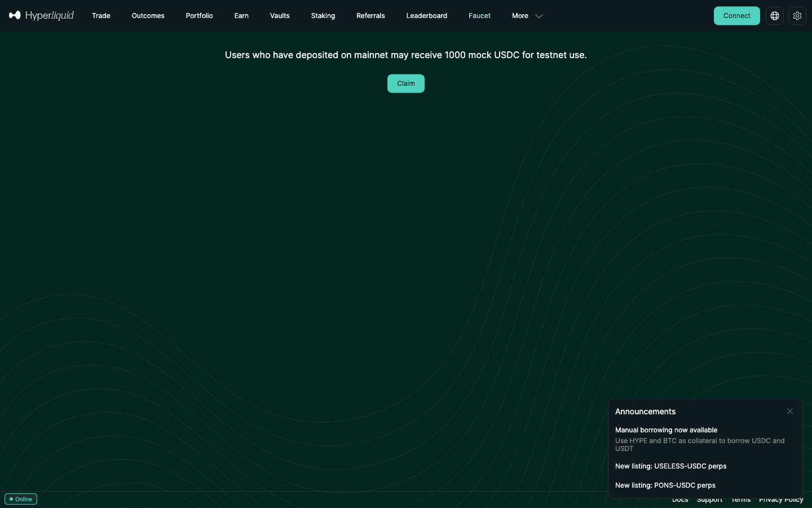The height and width of the screenshot is (508, 812).
Task: Open the Portfolio page
Action: [200, 16]
